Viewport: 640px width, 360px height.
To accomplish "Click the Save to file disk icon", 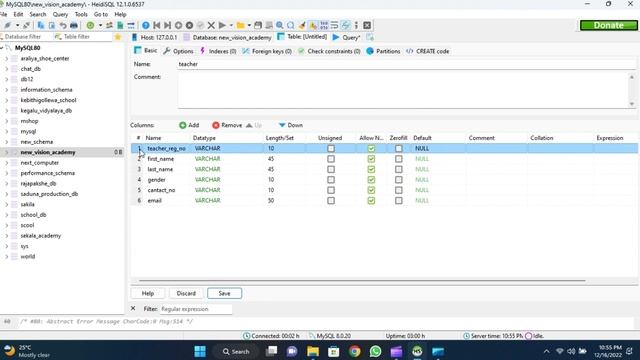I will pos(258,25).
